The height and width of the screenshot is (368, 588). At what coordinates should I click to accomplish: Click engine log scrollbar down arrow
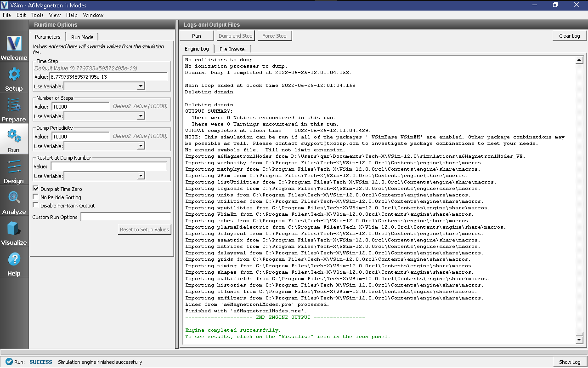[x=579, y=340]
